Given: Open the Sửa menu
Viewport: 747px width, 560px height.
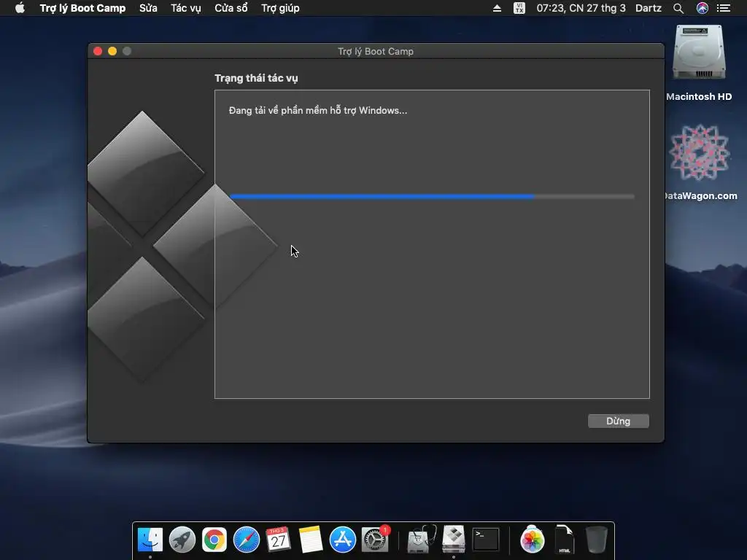Looking at the screenshot, I should click(148, 8).
